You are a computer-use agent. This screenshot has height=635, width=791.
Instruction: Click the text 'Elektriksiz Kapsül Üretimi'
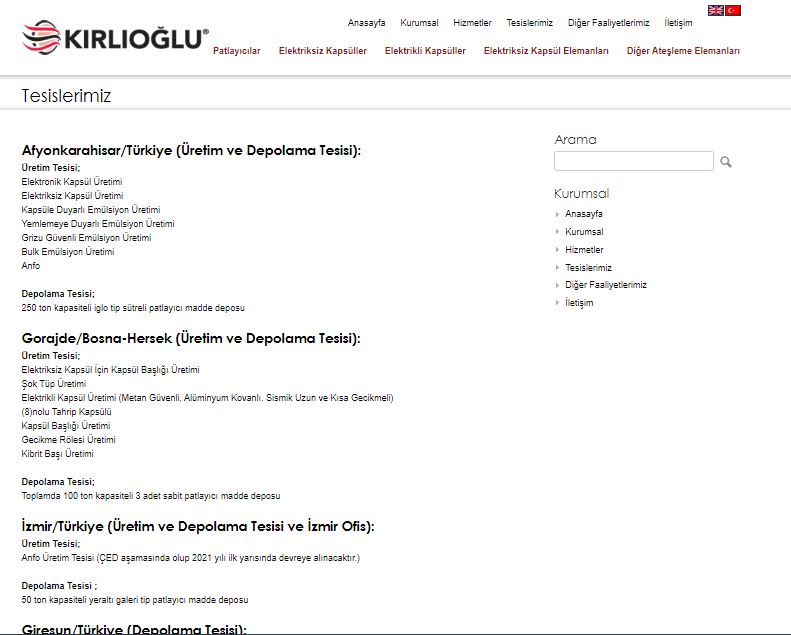[x=72, y=196]
